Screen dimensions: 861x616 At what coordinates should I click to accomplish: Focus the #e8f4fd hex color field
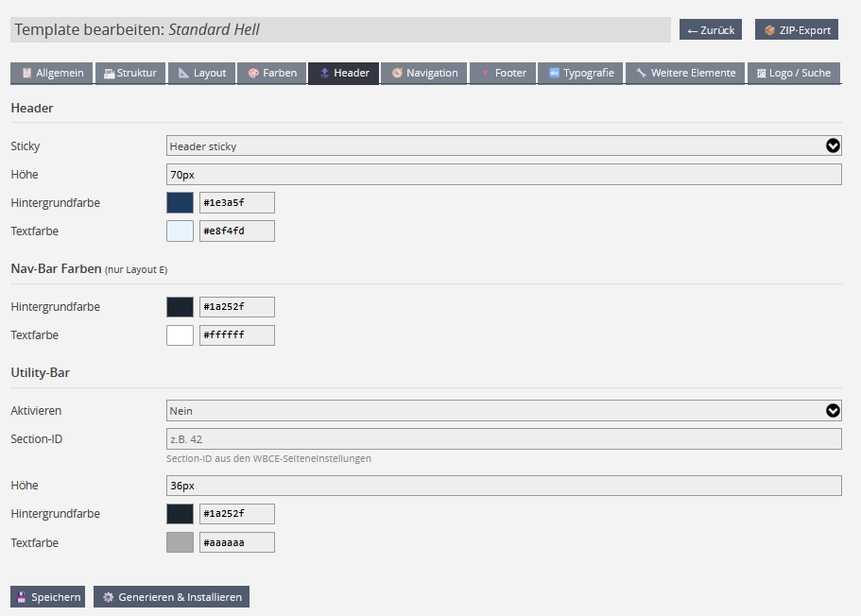(237, 231)
